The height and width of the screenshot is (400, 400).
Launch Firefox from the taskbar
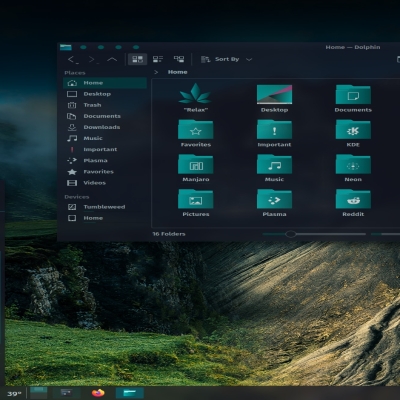(x=98, y=393)
